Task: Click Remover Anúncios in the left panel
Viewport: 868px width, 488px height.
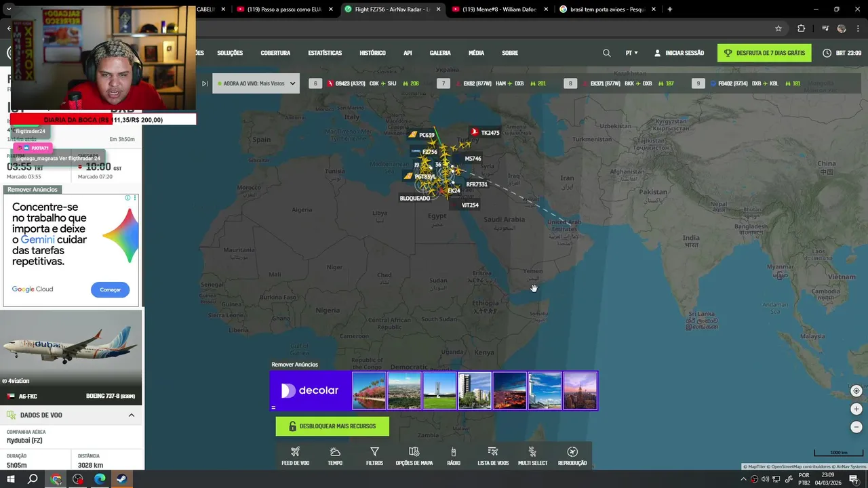Action: [33, 190]
